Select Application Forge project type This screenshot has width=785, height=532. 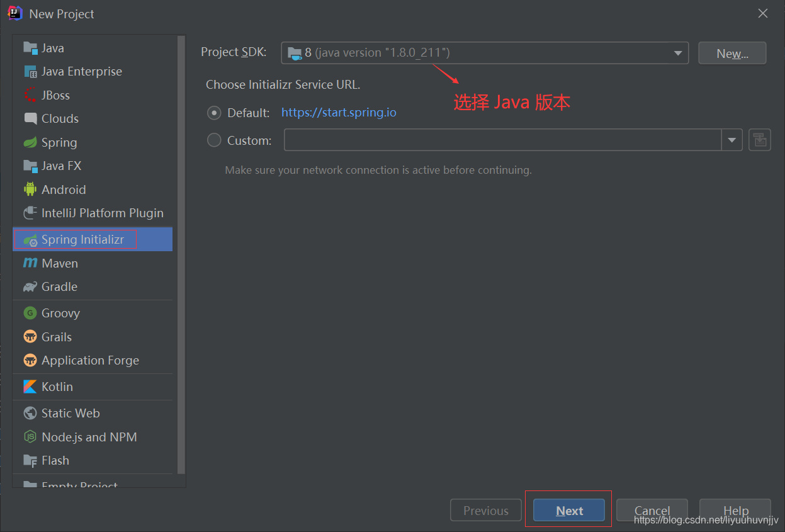93,360
